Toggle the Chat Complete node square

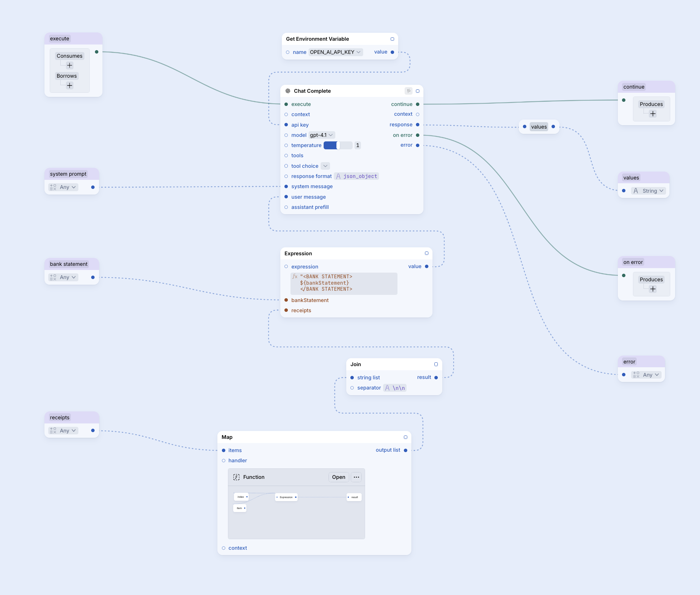[x=417, y=91]
